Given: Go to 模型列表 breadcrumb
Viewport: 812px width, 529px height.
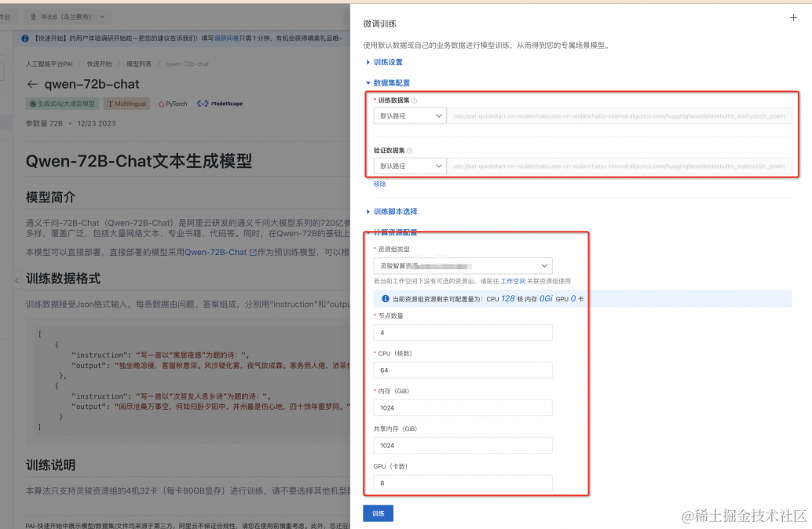Looking at the screenshot, I should [139, 64].
